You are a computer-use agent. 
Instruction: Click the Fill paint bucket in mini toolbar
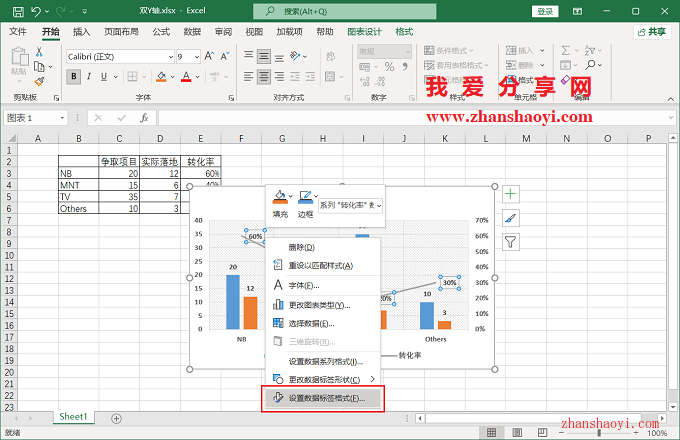click(280, 197)
